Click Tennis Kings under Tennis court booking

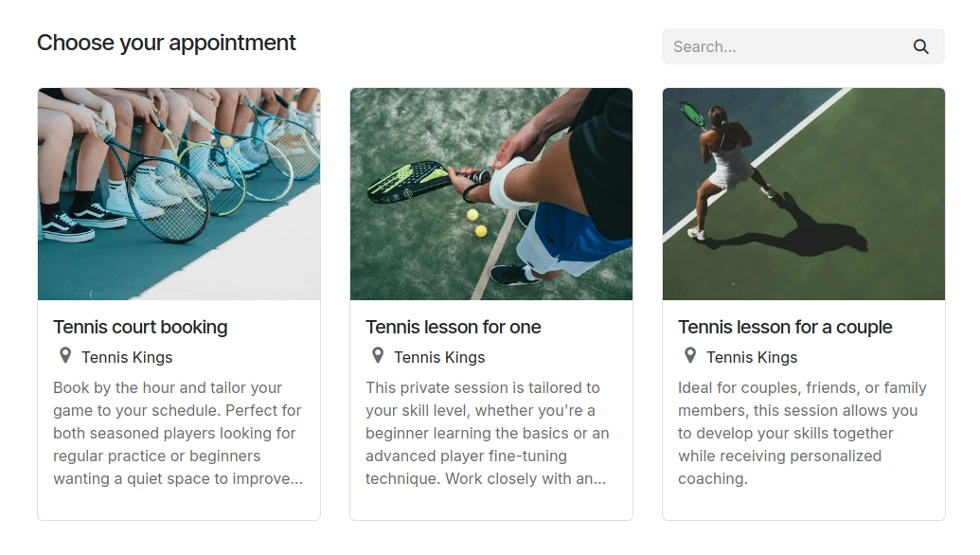tap(127, 357)
